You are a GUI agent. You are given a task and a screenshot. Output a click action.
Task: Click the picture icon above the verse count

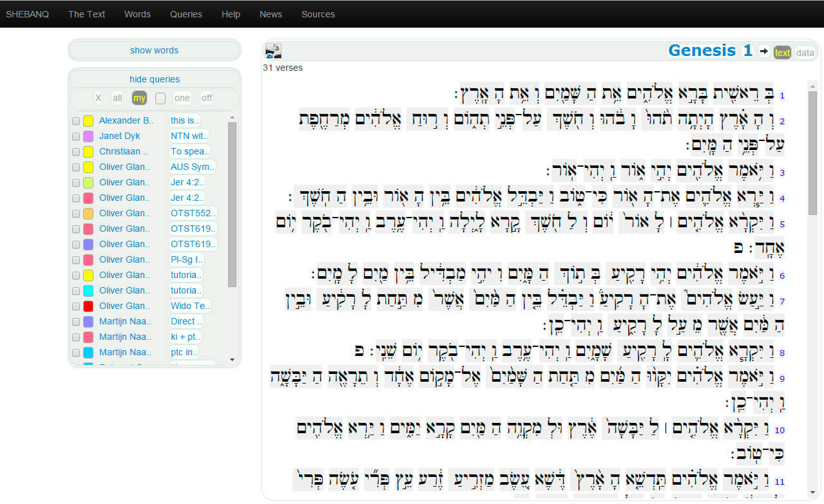click(x=273, y=51)
